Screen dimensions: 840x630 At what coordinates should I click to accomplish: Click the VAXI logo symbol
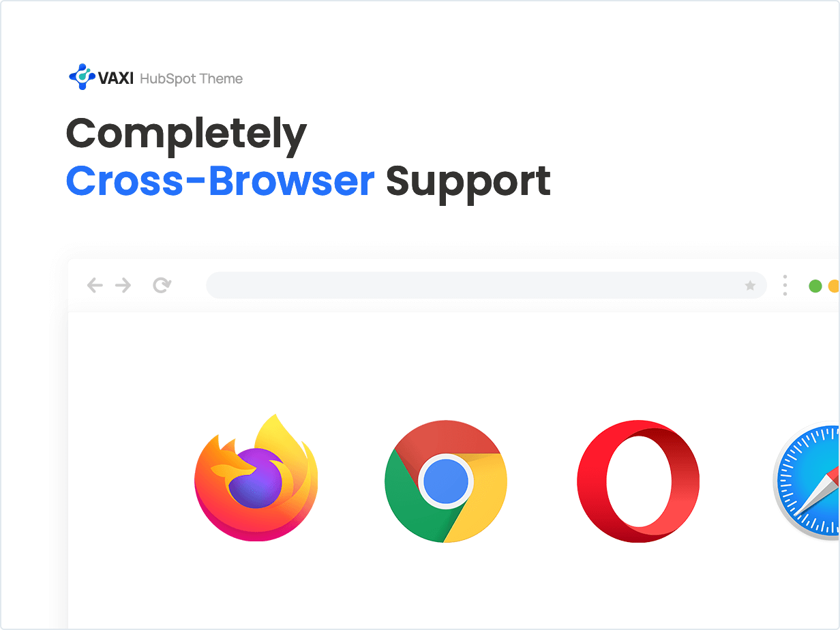(82, 76)
